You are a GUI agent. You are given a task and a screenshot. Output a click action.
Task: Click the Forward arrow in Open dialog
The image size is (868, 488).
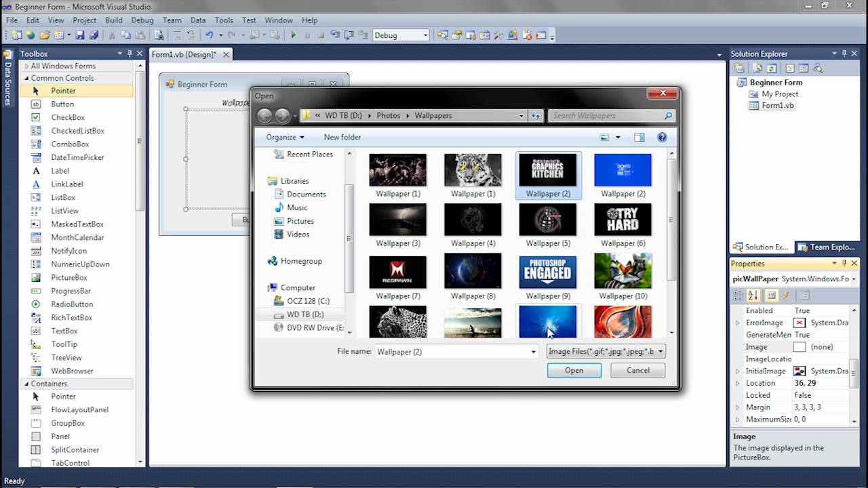coord(282,116)
